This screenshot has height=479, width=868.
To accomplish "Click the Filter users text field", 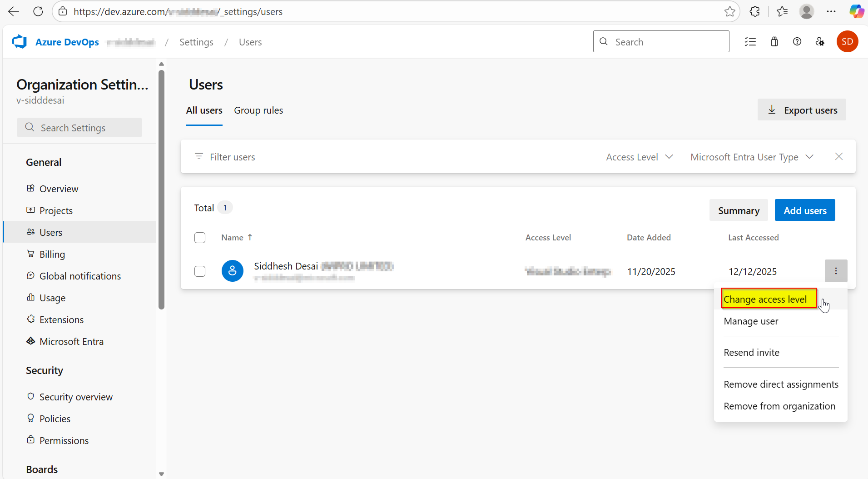I will point(233,157).
